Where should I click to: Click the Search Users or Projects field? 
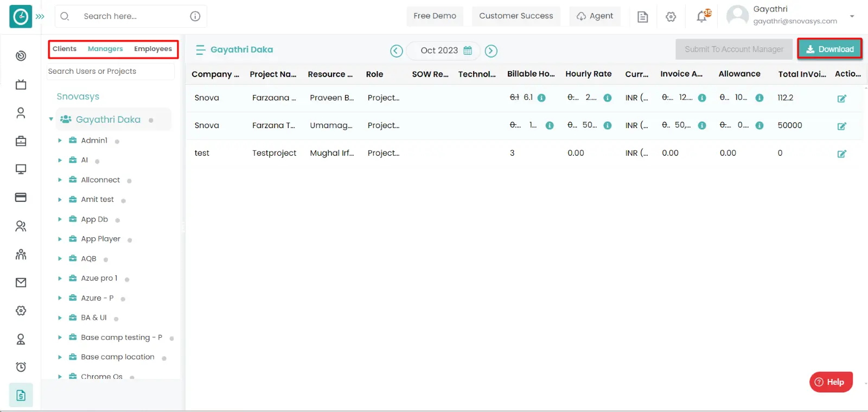point(111,71)
